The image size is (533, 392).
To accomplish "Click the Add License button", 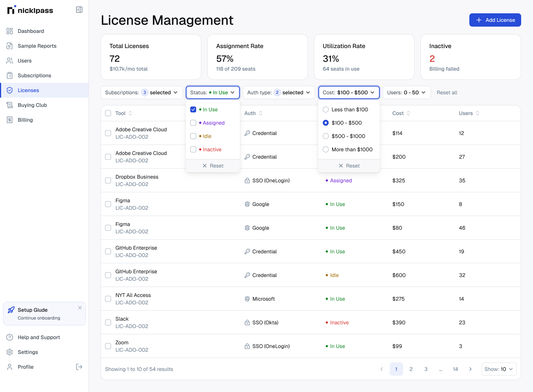I will [495, 20].
